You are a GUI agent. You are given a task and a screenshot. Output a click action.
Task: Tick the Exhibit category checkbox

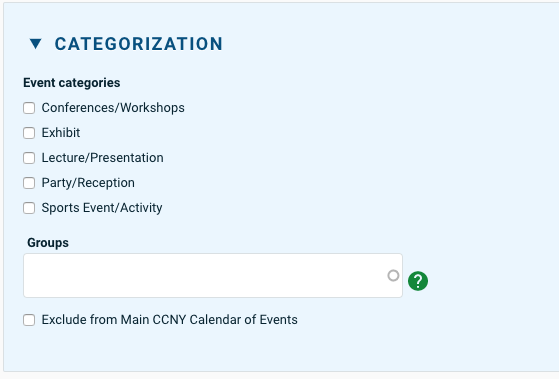(x=29, y=133)
